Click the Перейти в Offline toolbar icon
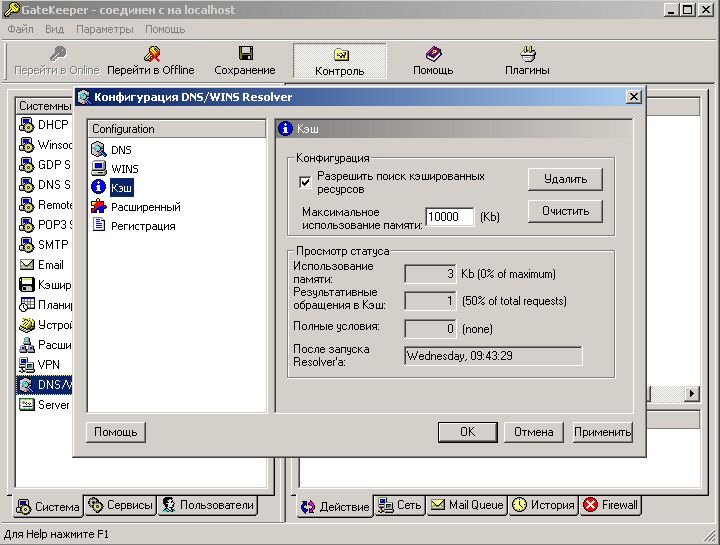Viewport: 720px width, 545px height. [x=152, y=54]
